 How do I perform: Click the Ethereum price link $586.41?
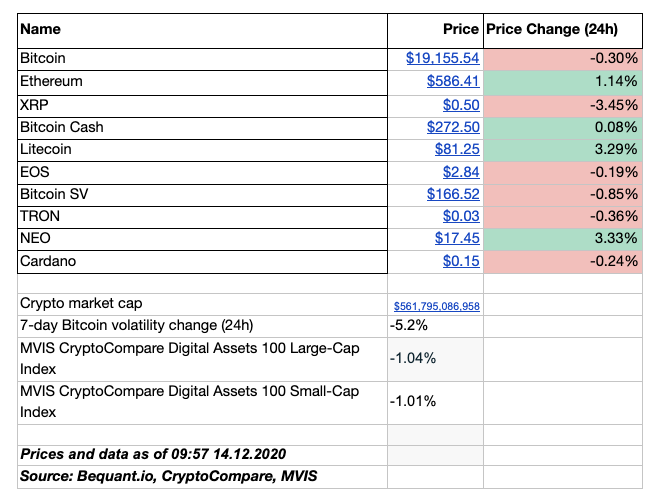(453, 82)
